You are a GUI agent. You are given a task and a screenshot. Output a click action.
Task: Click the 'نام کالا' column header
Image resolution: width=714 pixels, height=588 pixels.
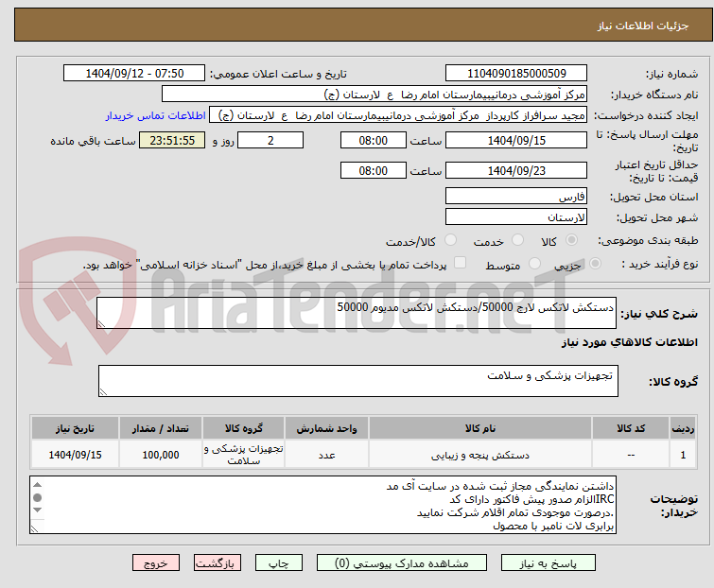coord(480,428)
